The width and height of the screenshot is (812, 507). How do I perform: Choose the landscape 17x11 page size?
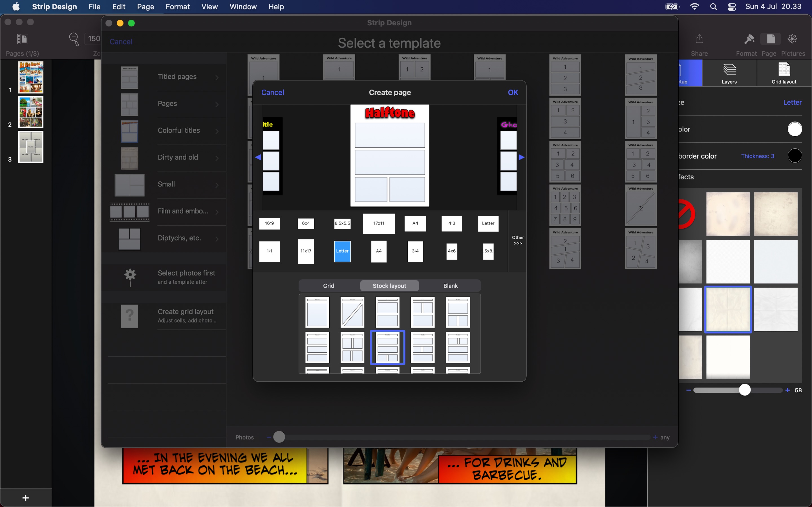[x=378, y=223]
